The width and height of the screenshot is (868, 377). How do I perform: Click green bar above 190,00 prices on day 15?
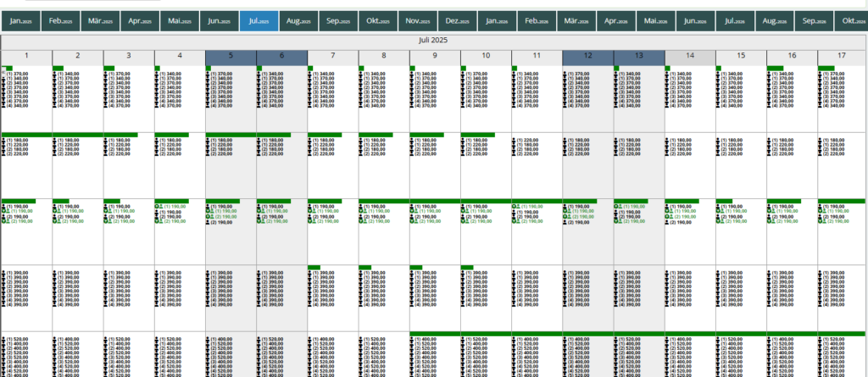coord(724,201)
